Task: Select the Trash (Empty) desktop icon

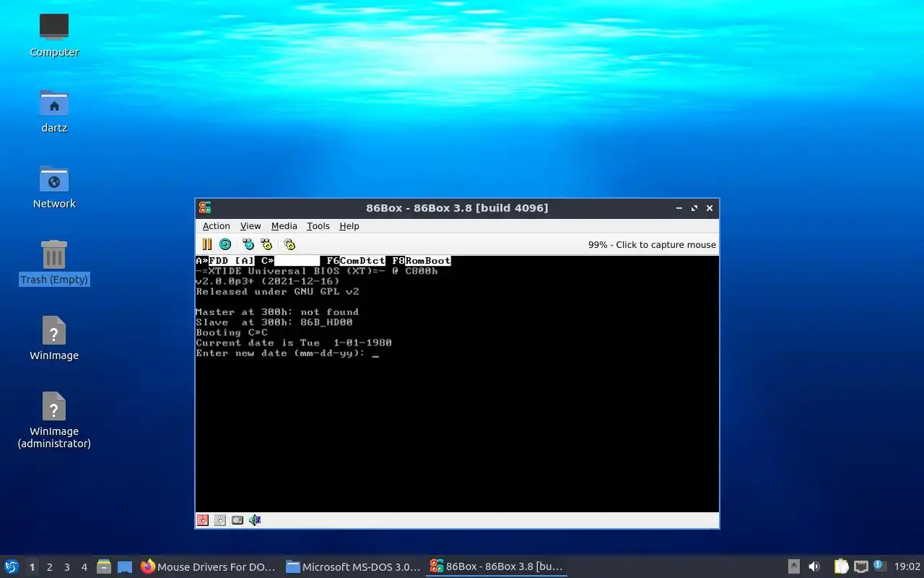Action: tap(54, 262)
